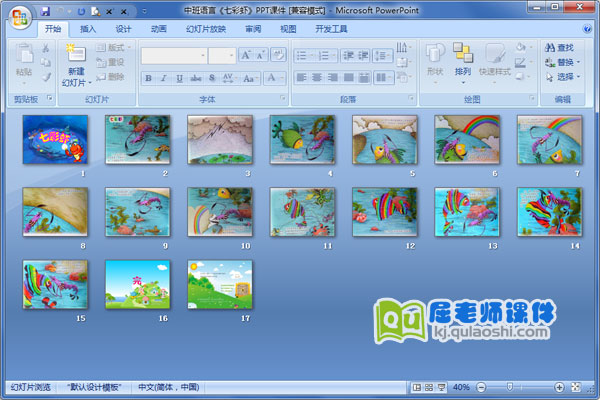The height and width of the screenshot is (400, 600).
Task: Toggle Align Text Left
Action: click(302, 78)
